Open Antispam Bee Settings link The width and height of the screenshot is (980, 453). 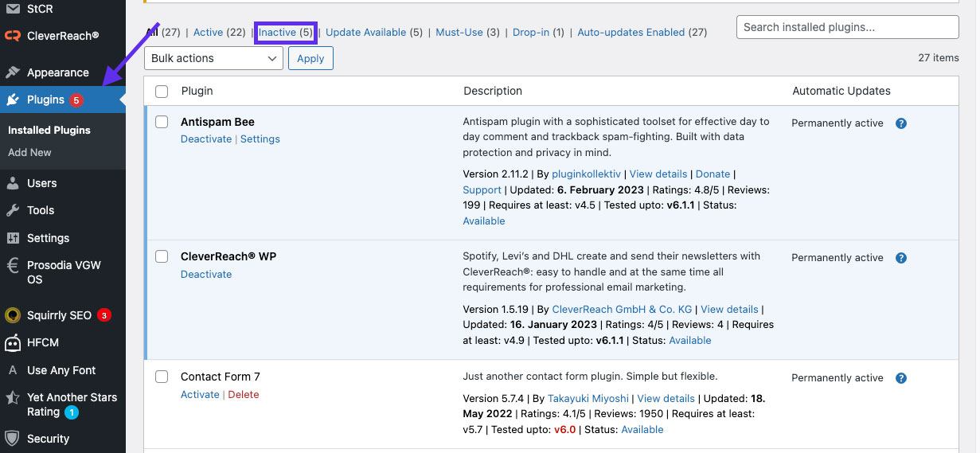click(260, 139)
